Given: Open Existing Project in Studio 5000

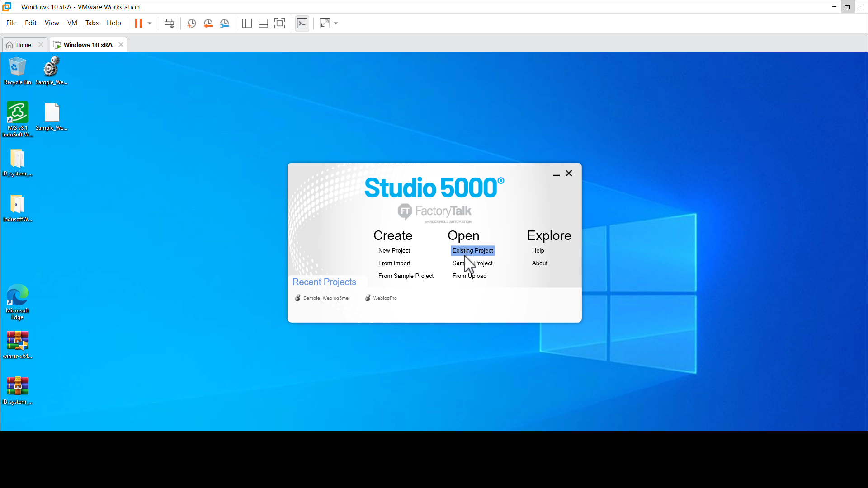Looking at the screenshot, I should [x=472, y=250].
